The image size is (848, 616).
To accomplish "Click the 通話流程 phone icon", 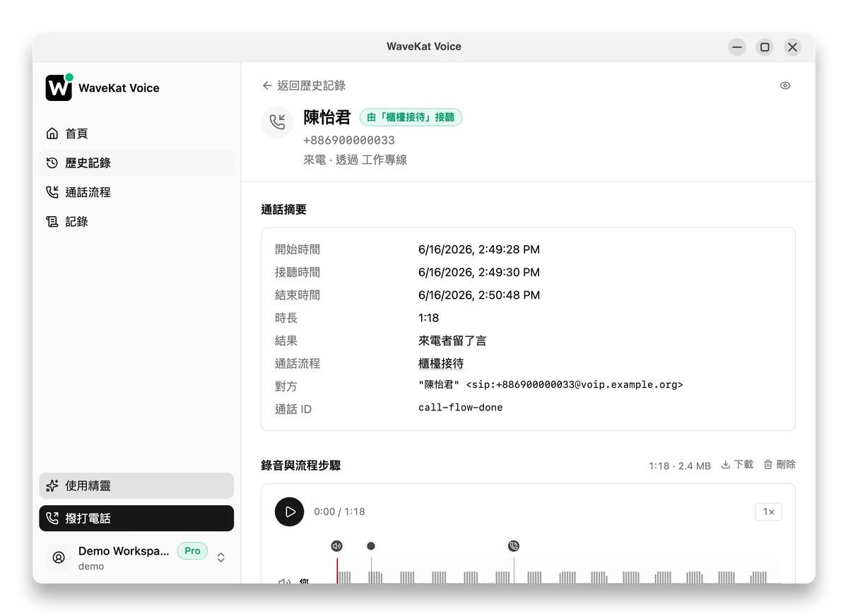I will click(x=52, y=192).
